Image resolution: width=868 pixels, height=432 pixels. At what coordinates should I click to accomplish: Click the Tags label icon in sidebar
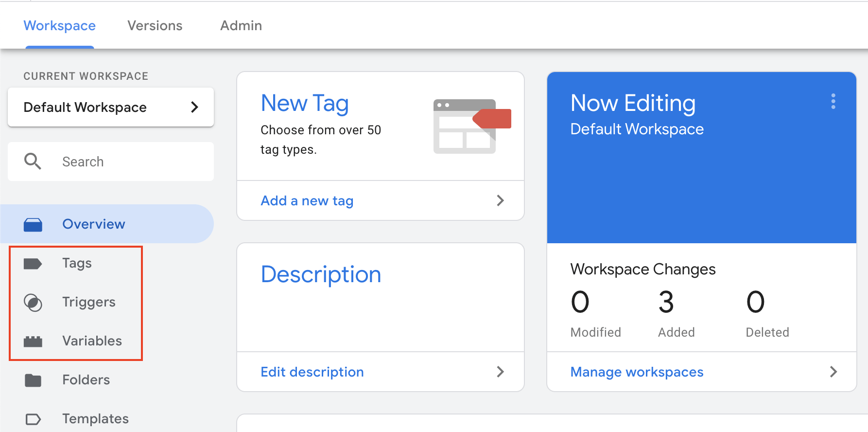click(x=33, y=264)
